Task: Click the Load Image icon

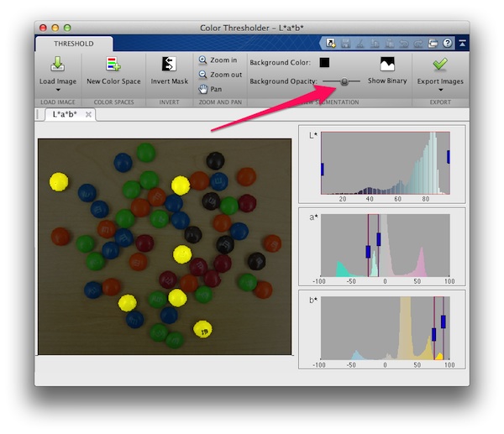Action: tap(57, 65)
